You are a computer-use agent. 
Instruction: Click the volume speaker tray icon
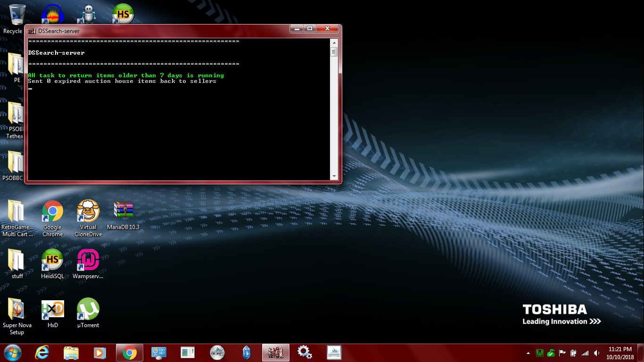[596, 353]
